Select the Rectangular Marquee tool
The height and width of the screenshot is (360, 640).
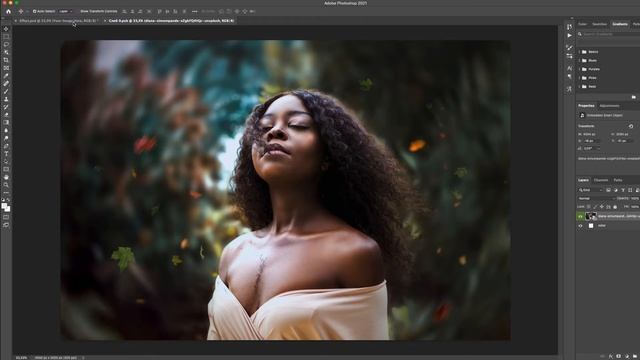6,37
